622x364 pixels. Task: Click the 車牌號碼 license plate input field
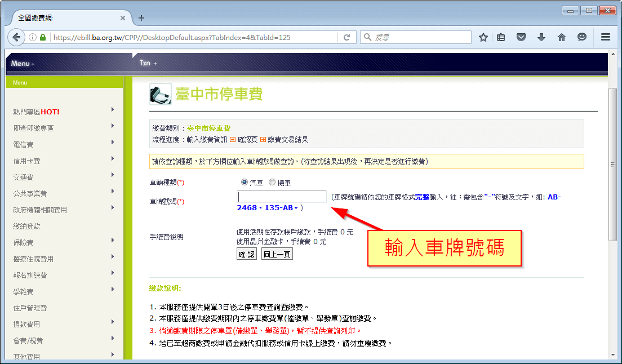tap(282, 197)
